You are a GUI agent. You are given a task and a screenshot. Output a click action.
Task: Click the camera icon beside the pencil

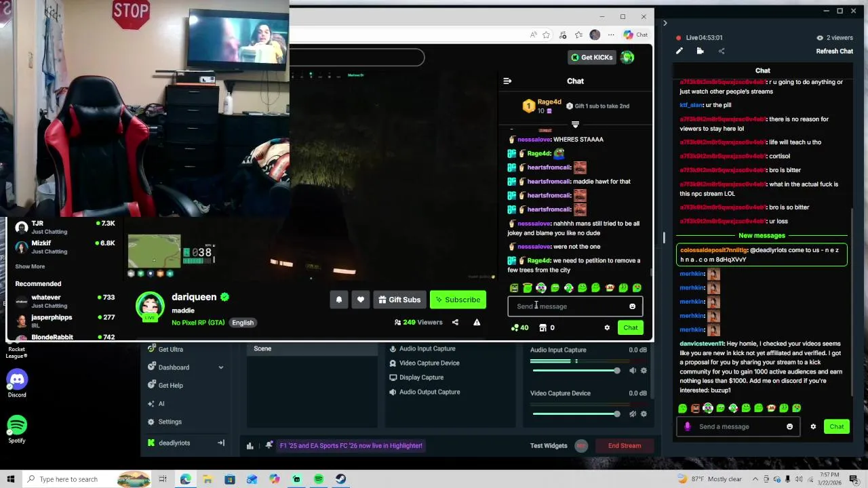coord(701,51)
